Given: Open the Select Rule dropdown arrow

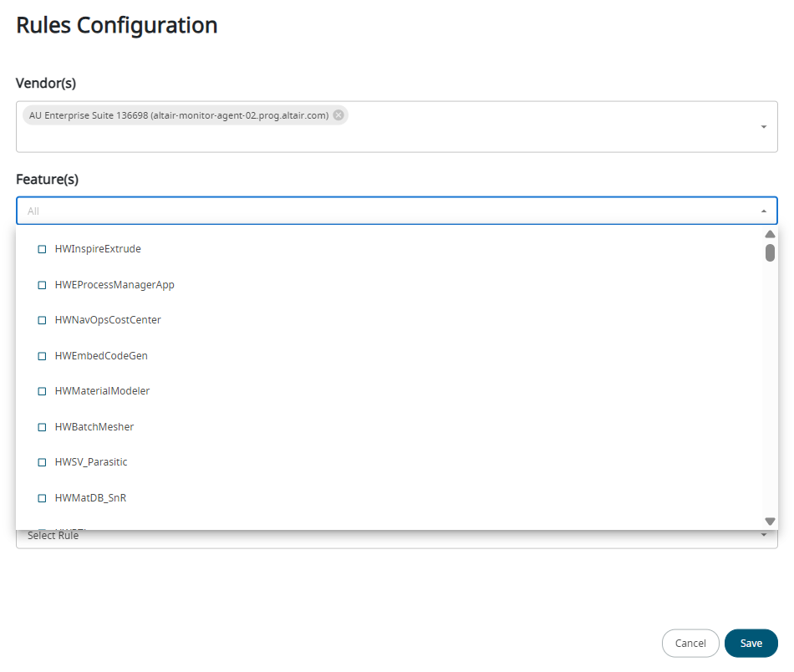Looking at the screenshot, I should [x=764, y=536].
